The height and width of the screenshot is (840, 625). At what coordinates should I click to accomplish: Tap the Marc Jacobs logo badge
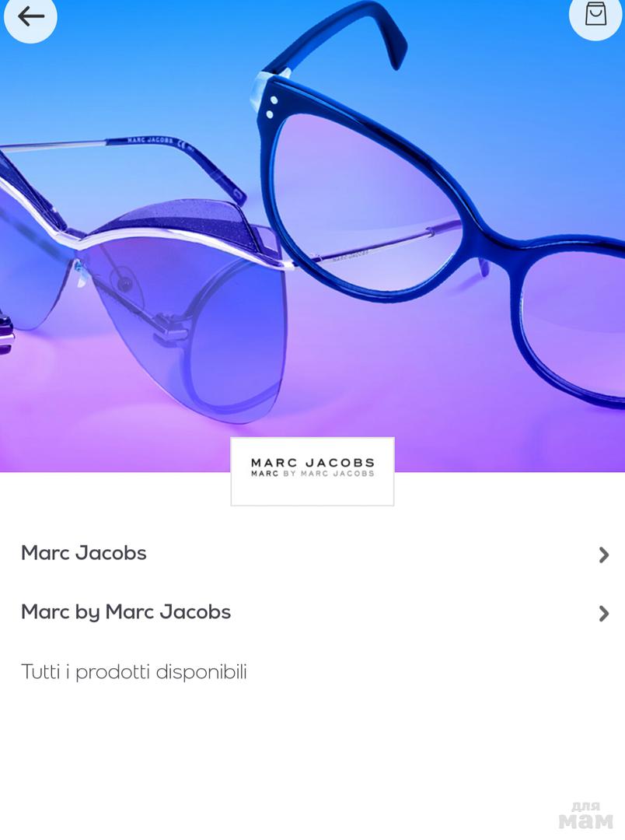pos(312,471)
